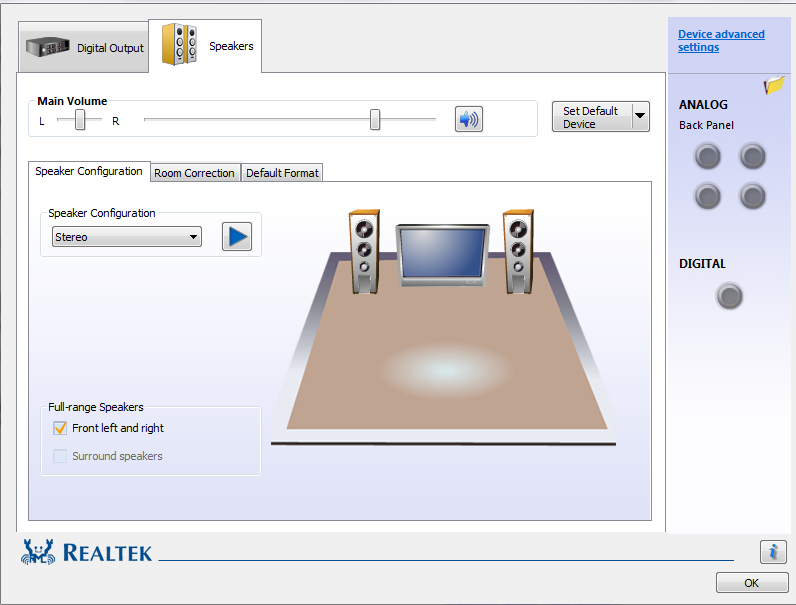Toggle the Surround speakers checkbox
Image resolution: width=796 pixels, height=605 pixels.
60,456
